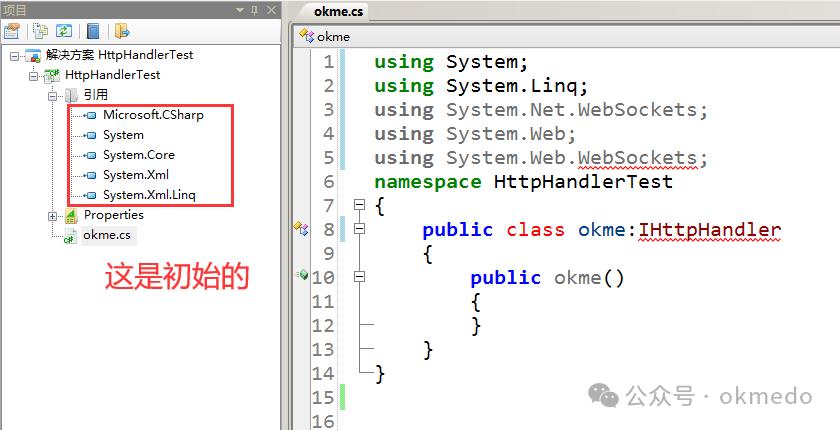Click the namespace keyword on line 6

[428, 183]
